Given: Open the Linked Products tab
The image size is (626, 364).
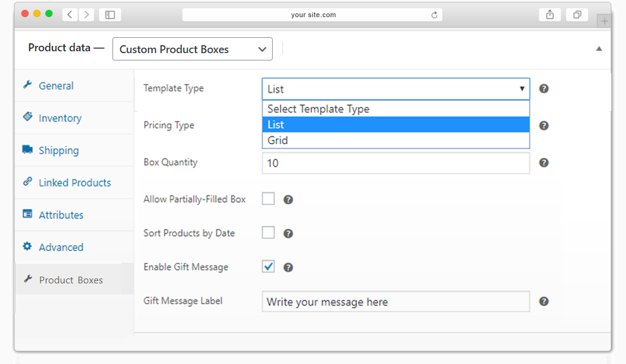Looking at the screenshot, I should click(74, 183).
